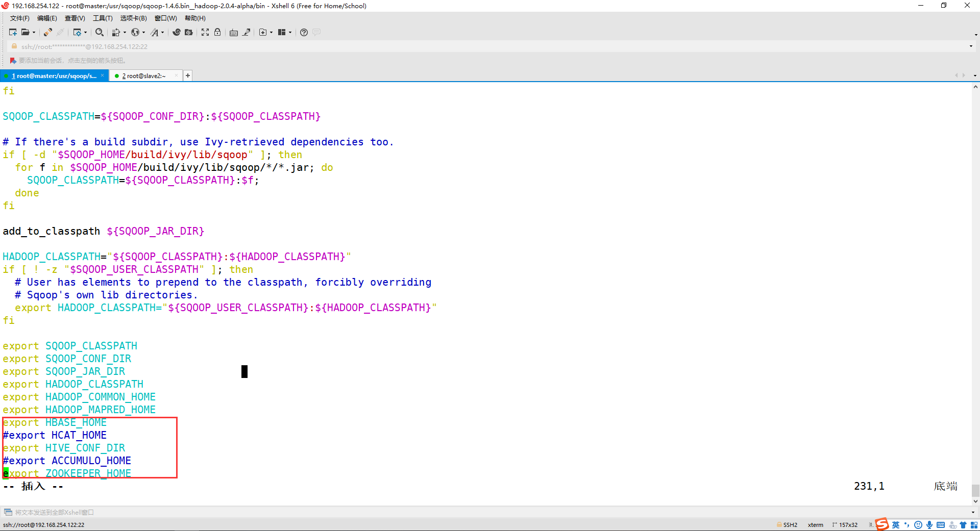Open the 工具(T) menu

(x=102, y=18)
